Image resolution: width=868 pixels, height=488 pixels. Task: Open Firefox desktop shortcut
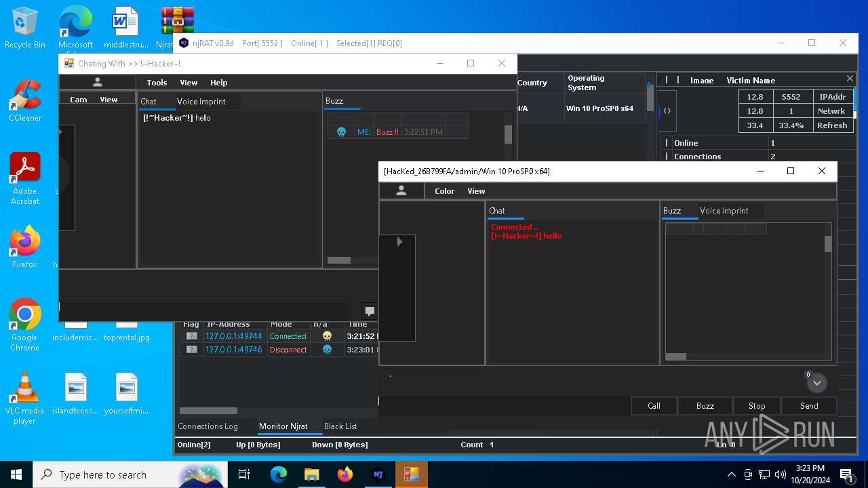tap(25, 247)
